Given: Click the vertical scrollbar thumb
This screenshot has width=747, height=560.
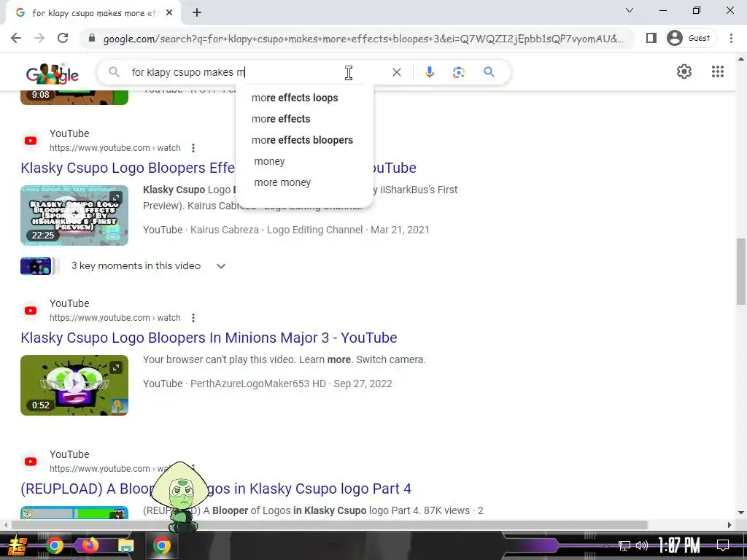Looking at the screenshot, I should click(x=741, y=271).
